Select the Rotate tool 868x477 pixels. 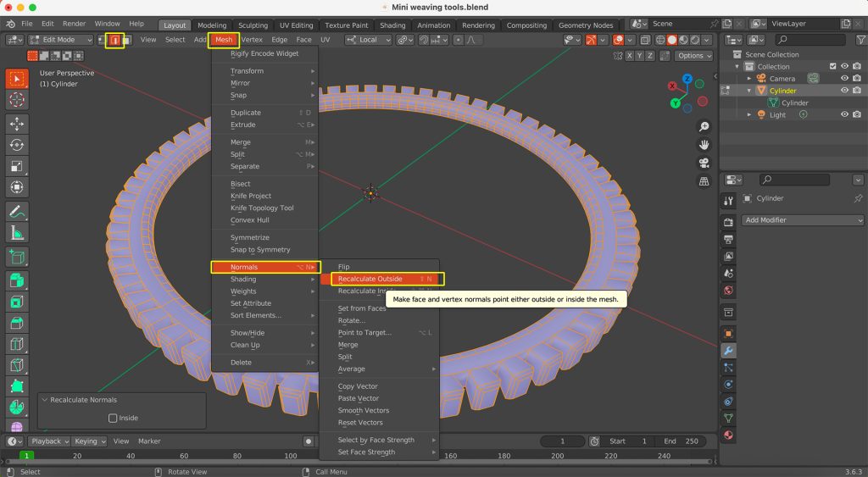click(x=17, y=145)
